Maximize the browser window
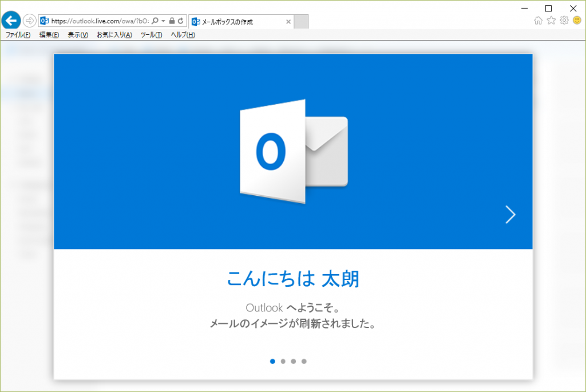 (x=548, y=8)
